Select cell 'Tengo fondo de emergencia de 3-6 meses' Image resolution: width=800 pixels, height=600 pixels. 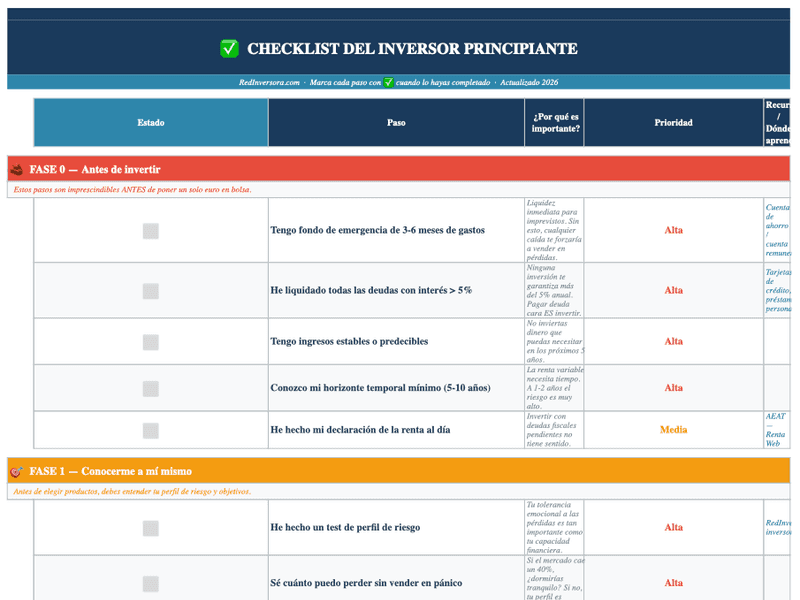pyautogui.click(x=396, y=230)
